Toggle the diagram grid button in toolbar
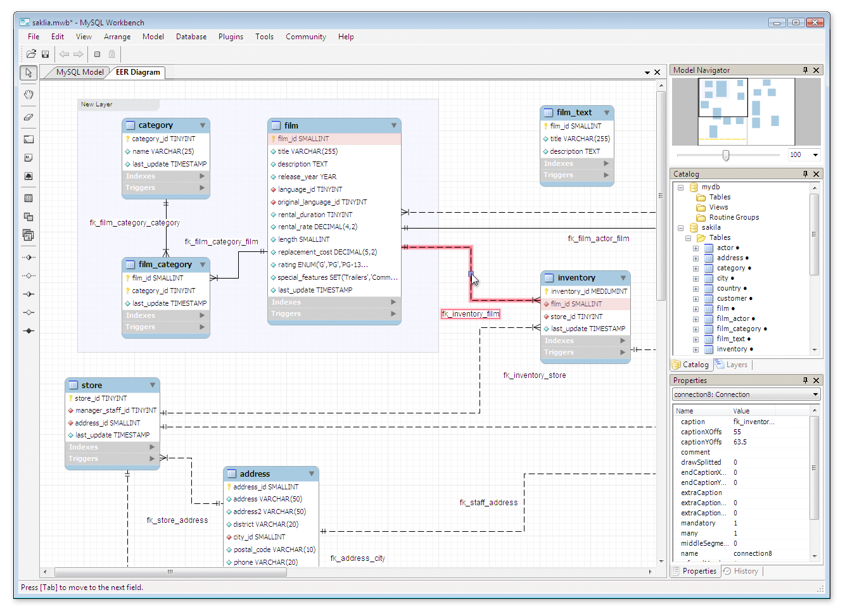 [97, 54]
